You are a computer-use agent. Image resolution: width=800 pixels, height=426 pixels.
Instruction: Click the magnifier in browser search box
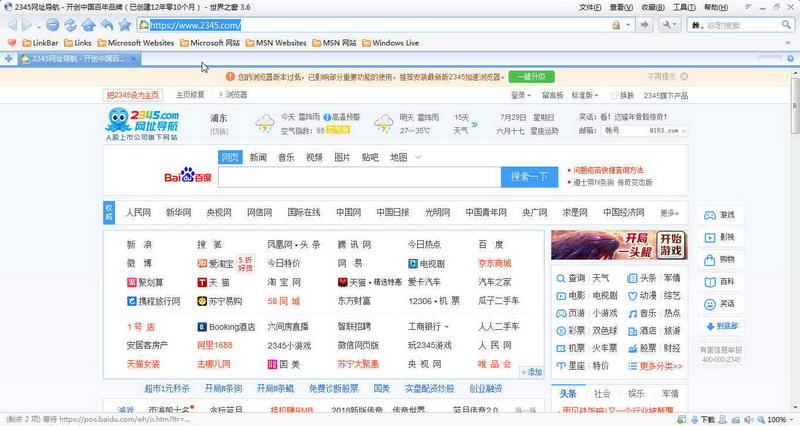click(786, 24)
